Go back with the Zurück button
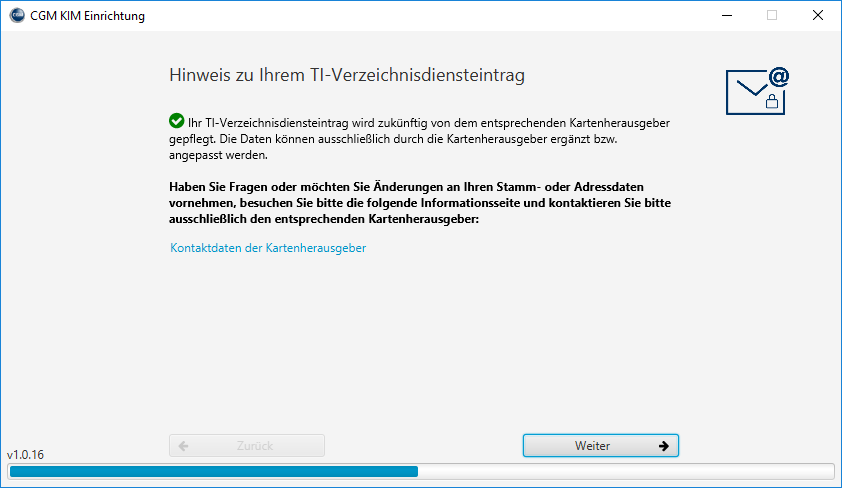842x488 pixels. 247,446
